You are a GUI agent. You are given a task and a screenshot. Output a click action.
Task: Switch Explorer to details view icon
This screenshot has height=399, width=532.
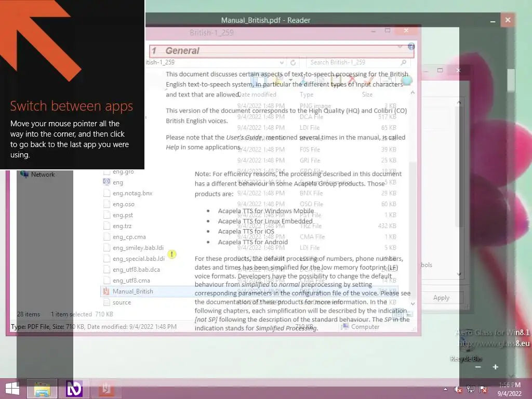[397, 314]
